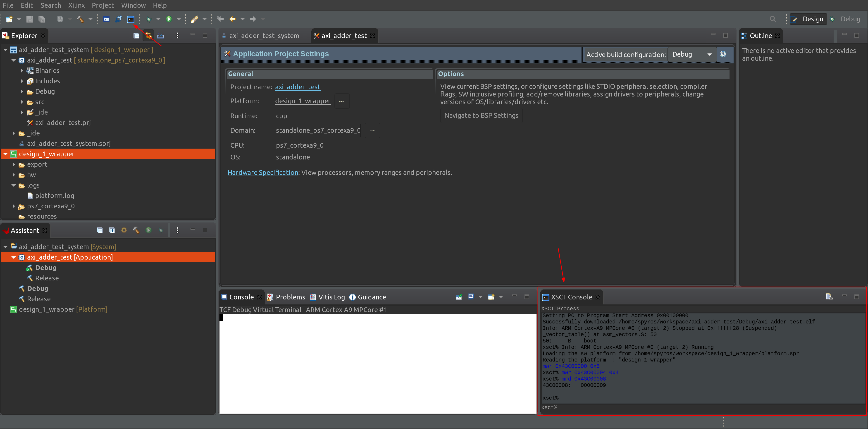Click Collapse All in the Explorer panel
This screenshot has height=429, width=868.
coord(136,35)
